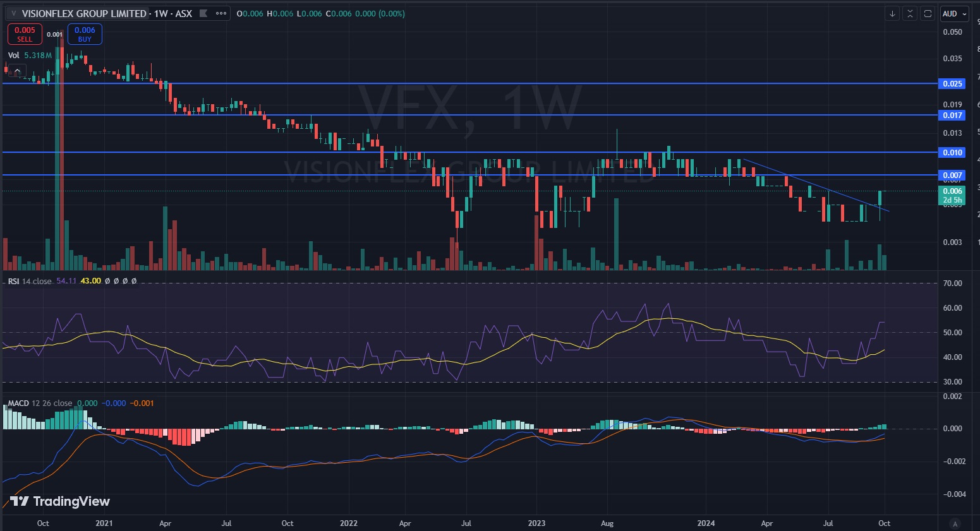The height and width of the screenshot is (531, 980).
Task: Select the Vol 5.318M indicator legend
Action: 30,56
